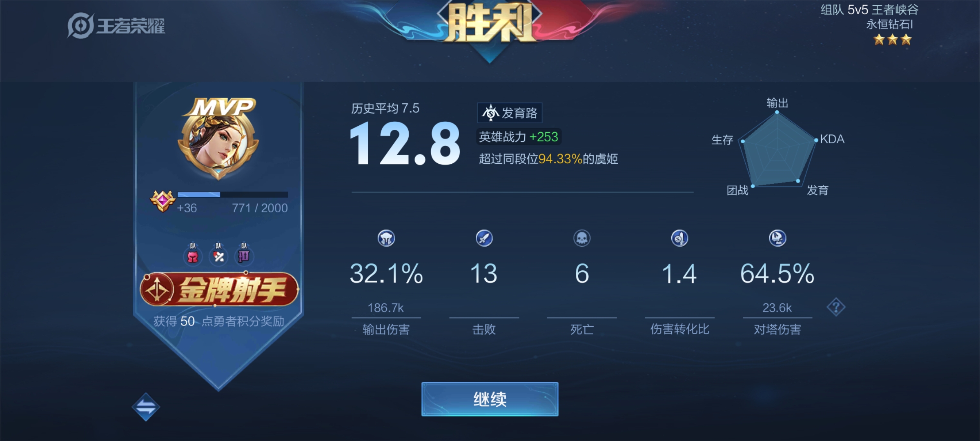Click the 771 / 2000 progress bar
The height and width of the screenshot is (441, 980).
pyautogui.click(x=233, y=194)
